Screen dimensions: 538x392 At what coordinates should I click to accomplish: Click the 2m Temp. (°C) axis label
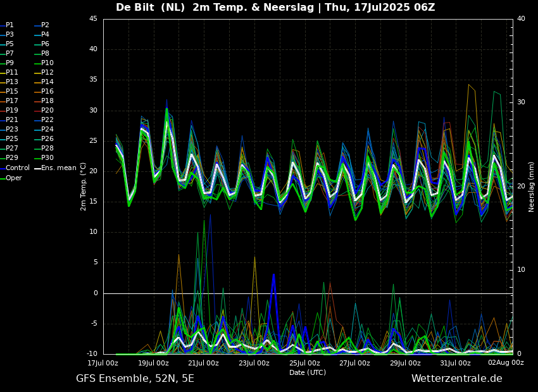[x=84, y=186]
